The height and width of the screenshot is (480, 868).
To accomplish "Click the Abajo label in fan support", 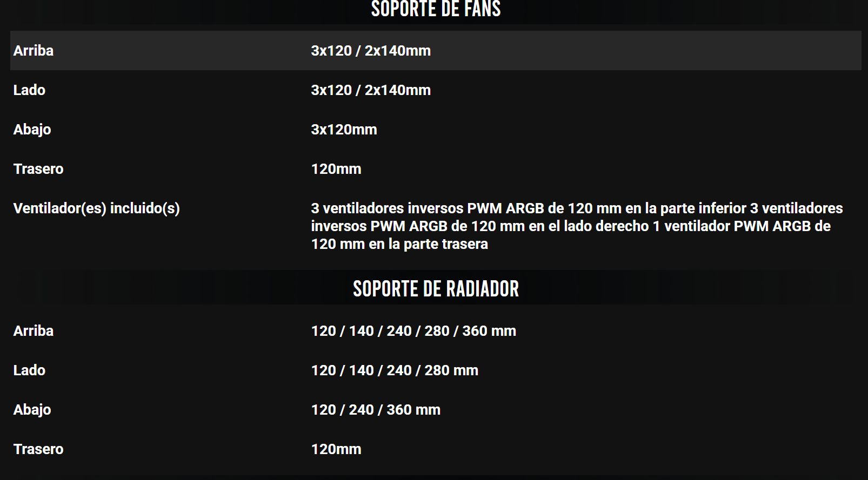I will [32, 130].
